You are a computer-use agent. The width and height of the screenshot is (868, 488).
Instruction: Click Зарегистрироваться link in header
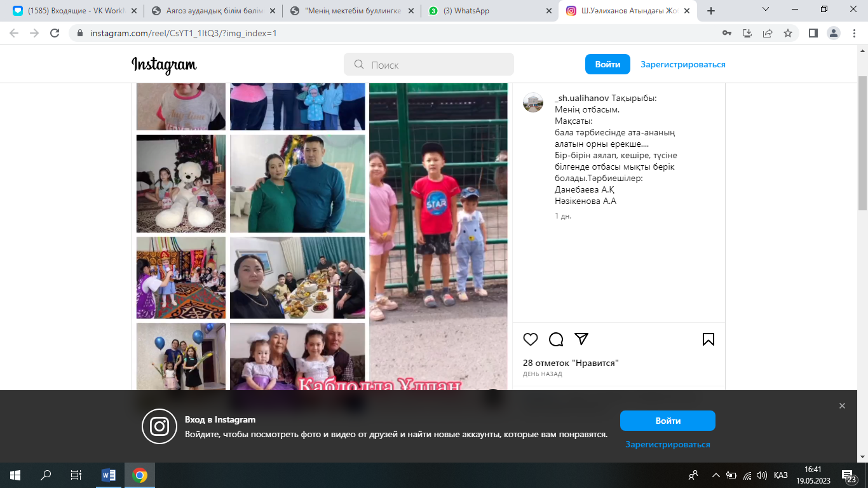pyautogui.click(x=682, y=64)
